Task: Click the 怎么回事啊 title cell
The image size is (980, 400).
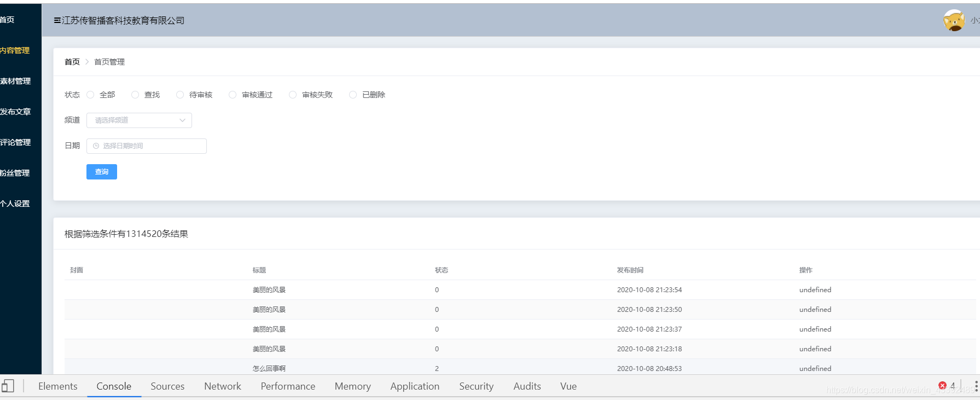Action: tap(269, 369)
